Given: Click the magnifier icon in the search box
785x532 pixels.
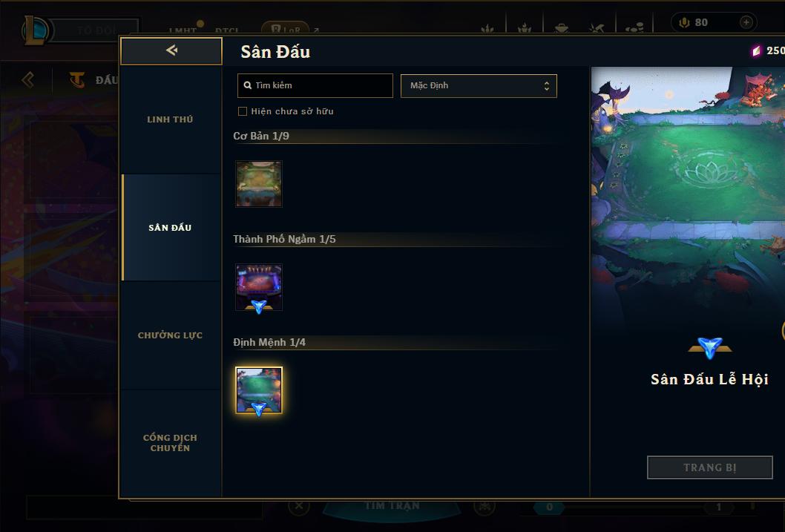Looking at the screenshot, I should point(247,85).
